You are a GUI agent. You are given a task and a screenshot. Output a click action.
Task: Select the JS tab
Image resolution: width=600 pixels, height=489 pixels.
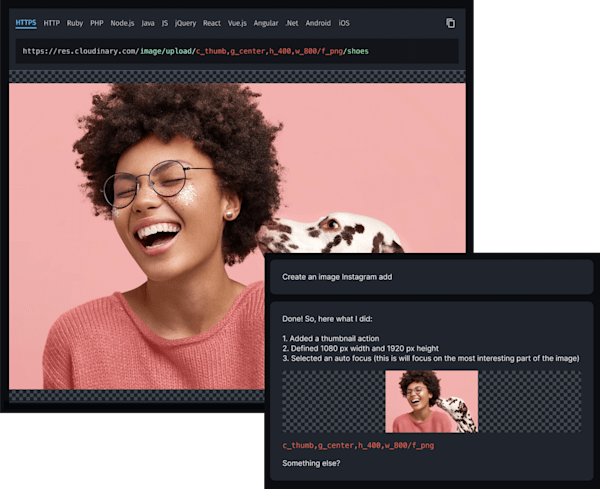coord(165,22)
